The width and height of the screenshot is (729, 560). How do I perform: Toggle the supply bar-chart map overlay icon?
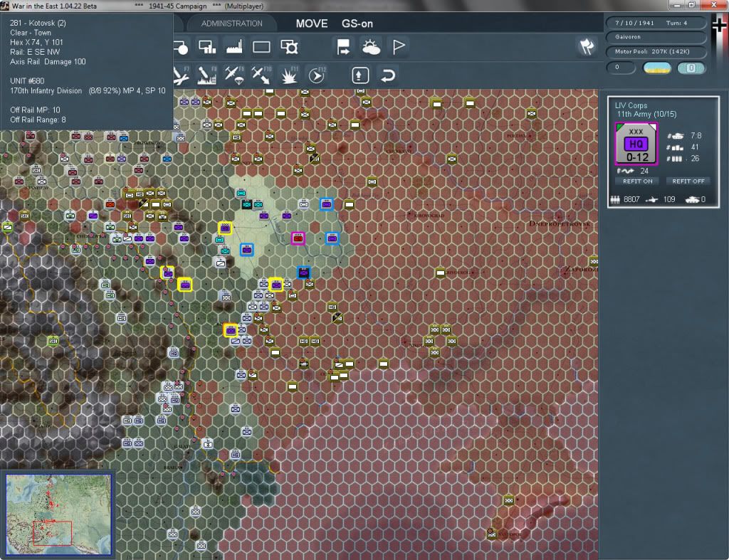(207, 47)
